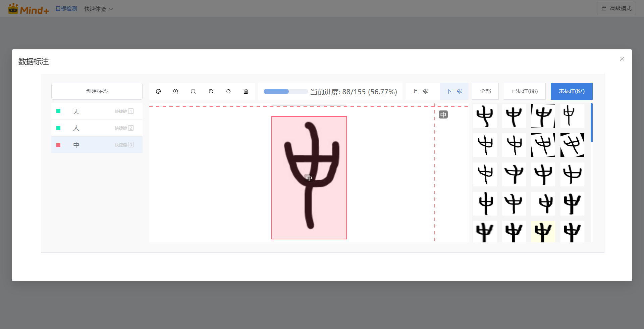Go to previous image with 上一张
This screenshot has width=644, height=329.
tap(420, 91)
